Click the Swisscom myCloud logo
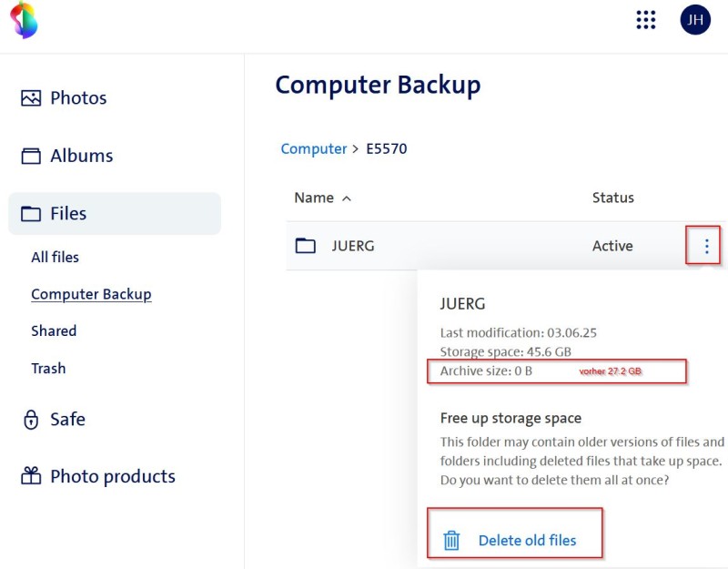 click(24, 20)
